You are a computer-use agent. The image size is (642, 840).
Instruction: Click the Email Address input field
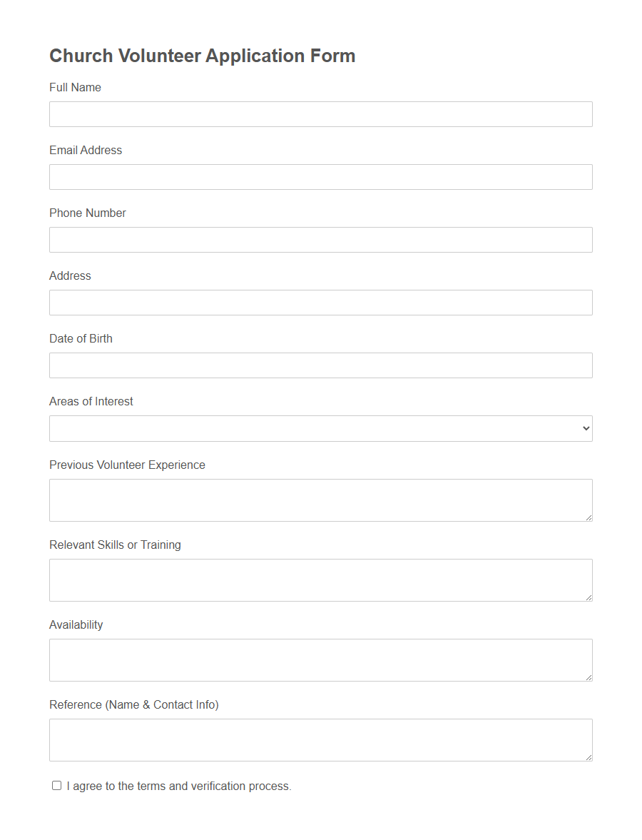pos(320,176)
